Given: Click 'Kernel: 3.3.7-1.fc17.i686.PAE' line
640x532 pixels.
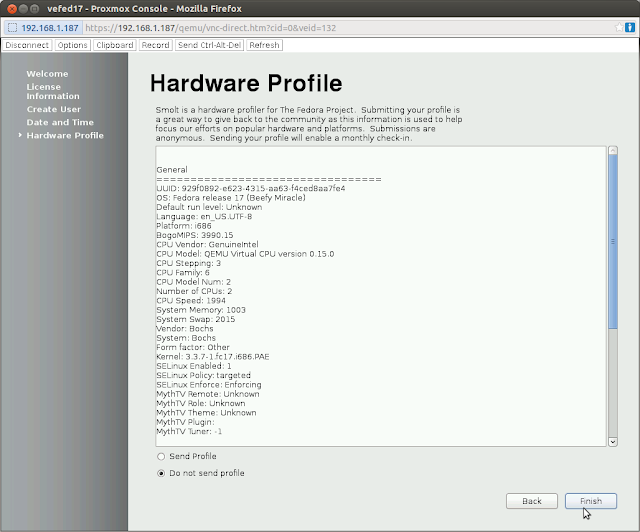Looking at the screenshot, I should tap(213, 357).
